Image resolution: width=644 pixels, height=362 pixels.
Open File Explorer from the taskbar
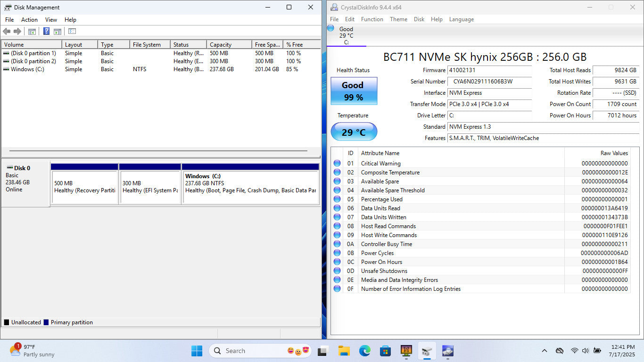pyautogui.click(x=344, y=351)
